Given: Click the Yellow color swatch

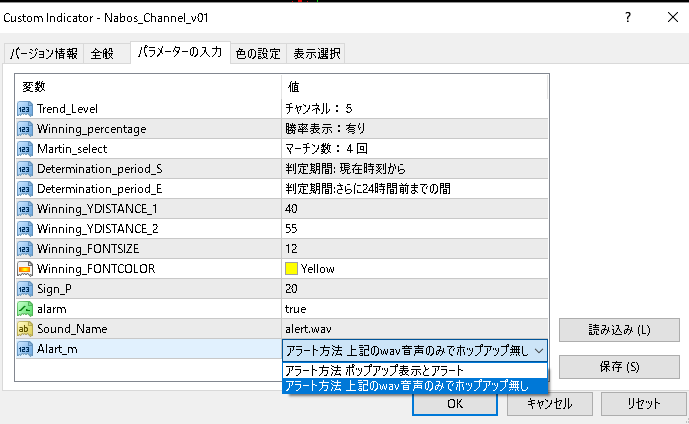Looking at the screenshot, I should coord(291,269).
